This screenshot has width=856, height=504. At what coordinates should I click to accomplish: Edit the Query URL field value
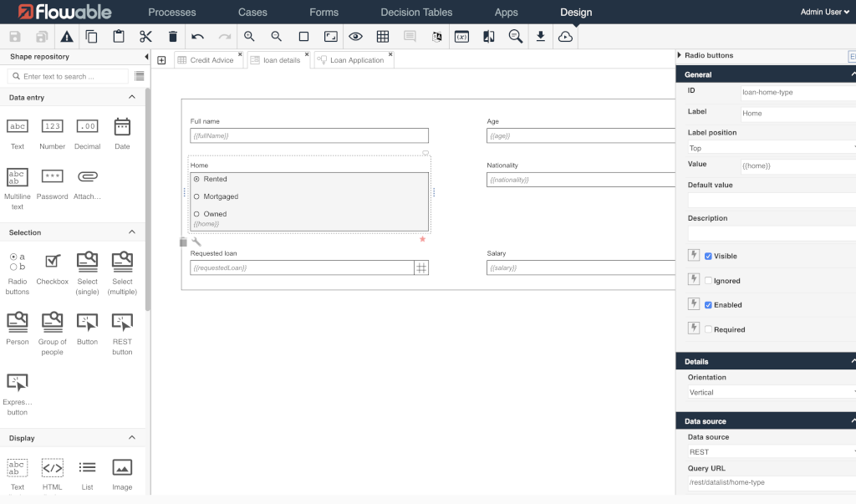click(769, 482)
